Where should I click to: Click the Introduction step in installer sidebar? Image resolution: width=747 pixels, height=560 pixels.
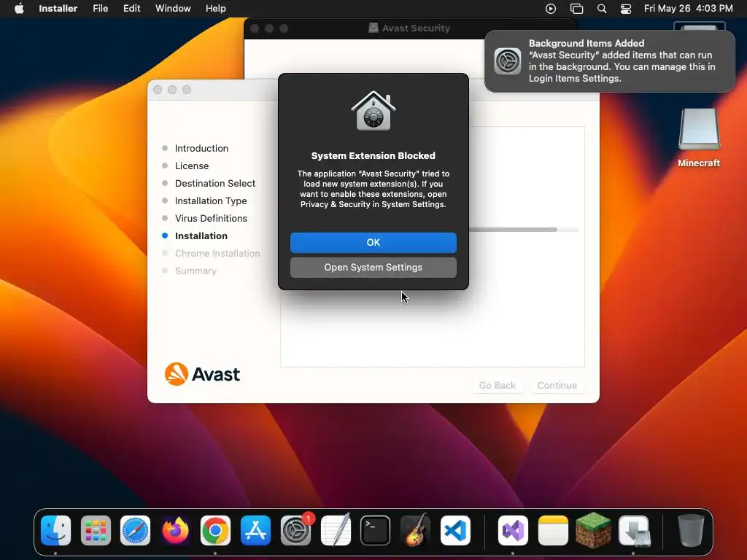coord(201,148)
